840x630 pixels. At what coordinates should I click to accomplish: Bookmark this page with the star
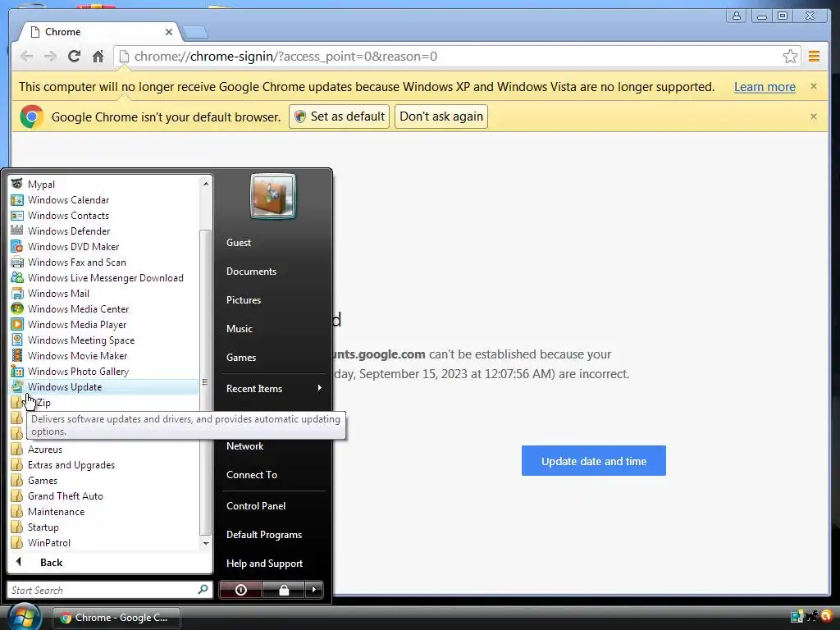[x=790, y=57]
